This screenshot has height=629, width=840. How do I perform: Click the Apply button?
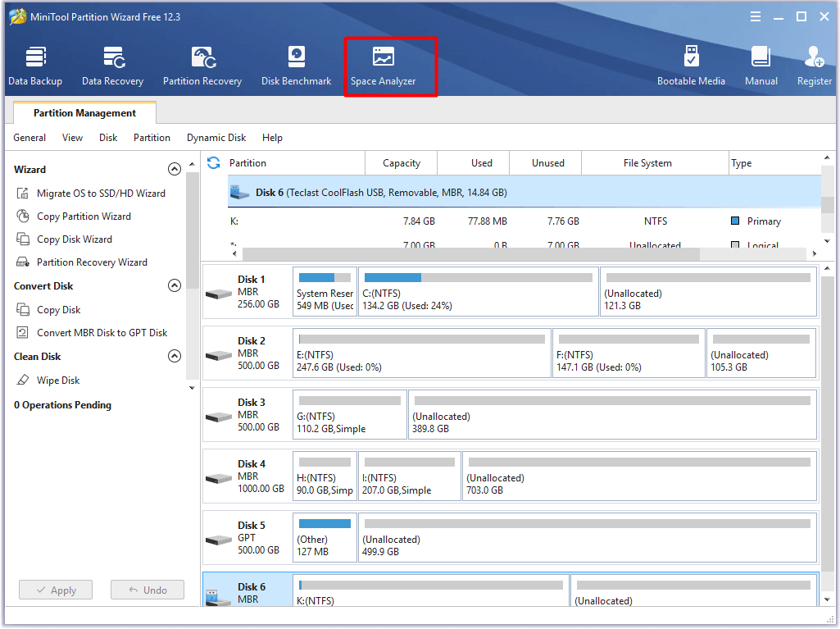(56, 590)
